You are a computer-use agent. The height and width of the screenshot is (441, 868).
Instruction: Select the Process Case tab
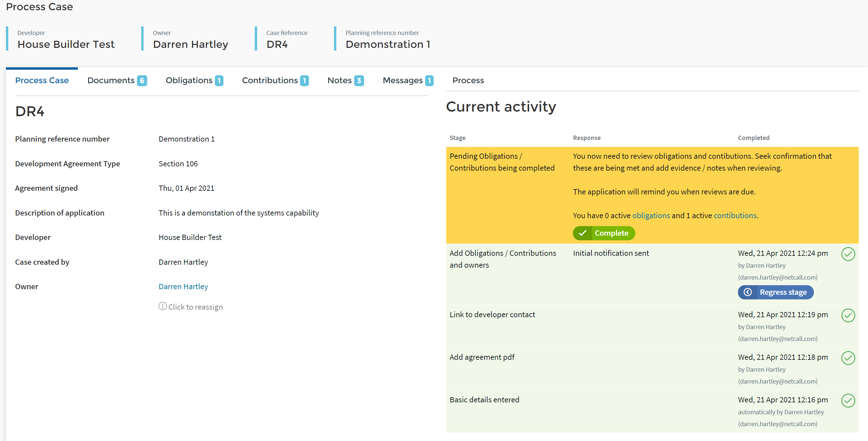pos(42,80)
